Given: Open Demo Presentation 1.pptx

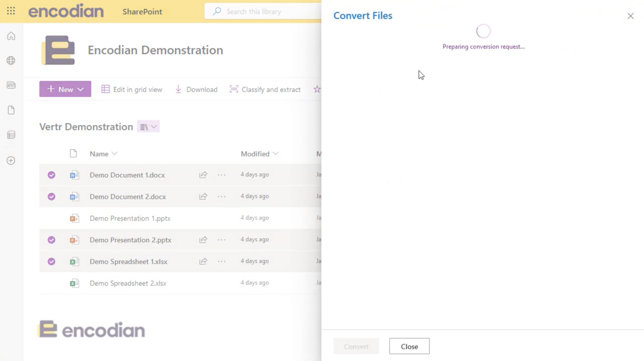Looking at the screenshot, I should coord(130,218).
